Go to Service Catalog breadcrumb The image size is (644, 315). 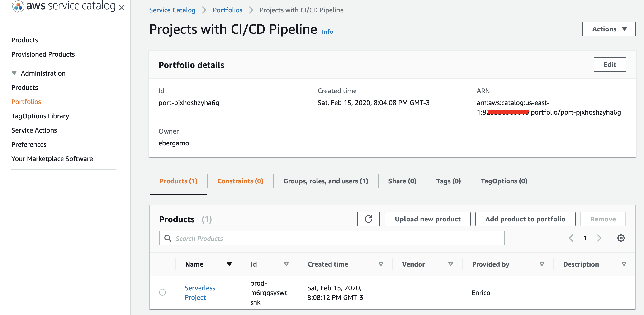point(172,10)
